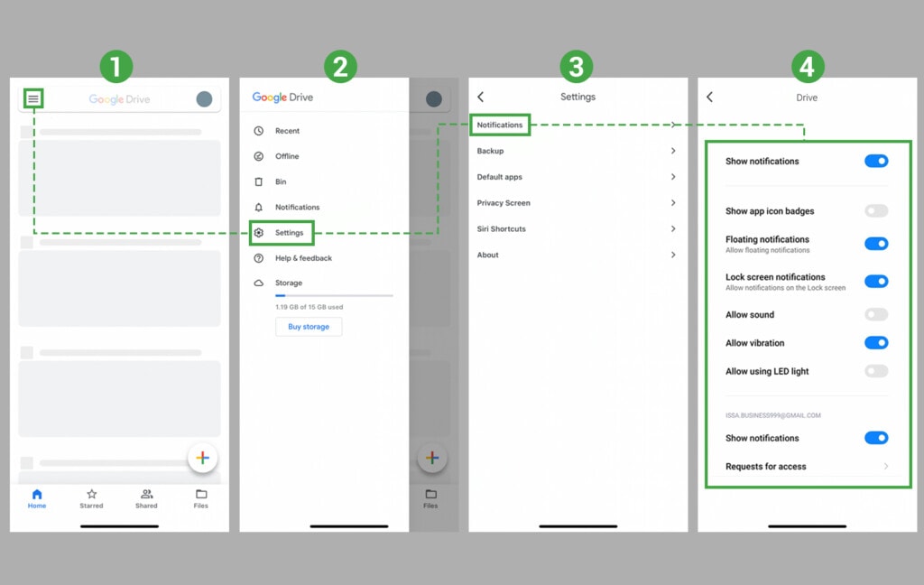Enable the Allow sound switch
The image size is (924, 585).
coord(876,314)
